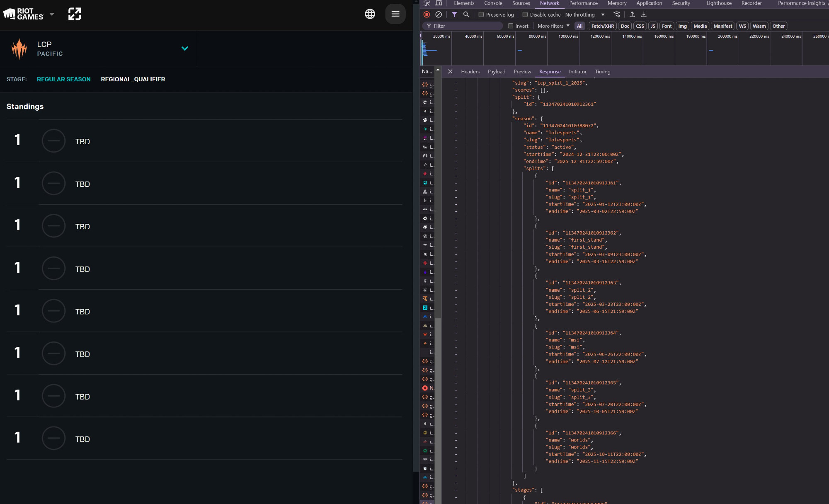The width and height of the screenshot is (829, 504).
Task: Click the "first_stand" name value
Action: point(586,240)
